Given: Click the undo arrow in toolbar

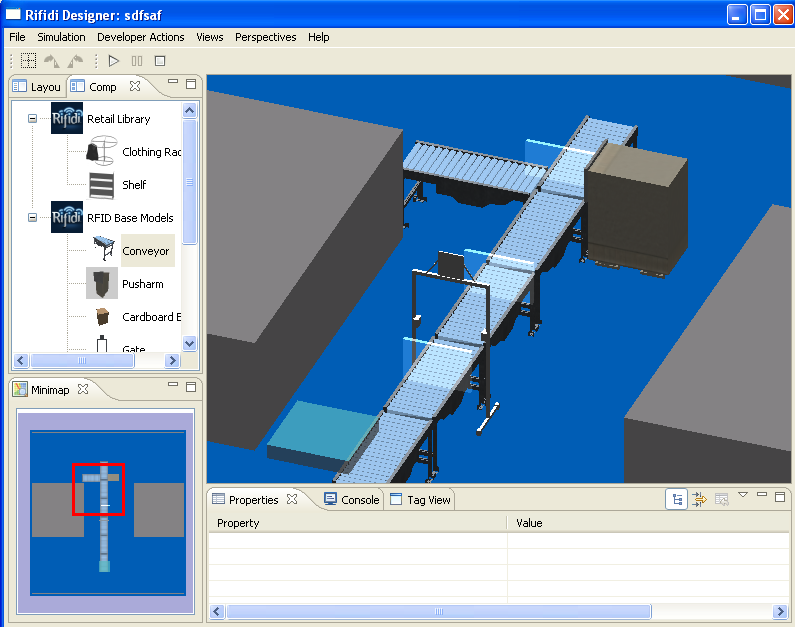Looking at the screenshot, I should tap(52, 61).
